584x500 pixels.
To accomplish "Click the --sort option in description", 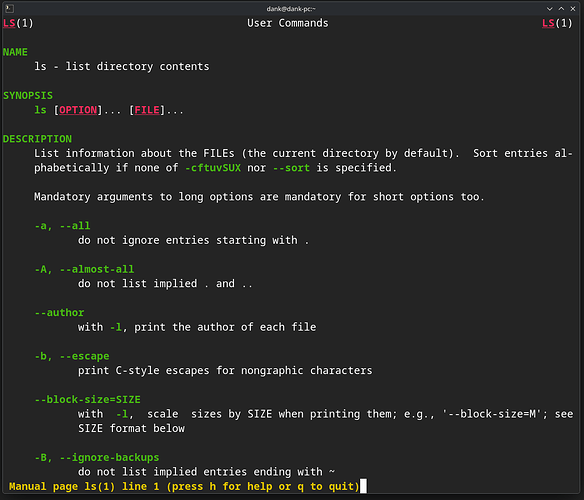I will pyautogui.click(x=291, y=168).
